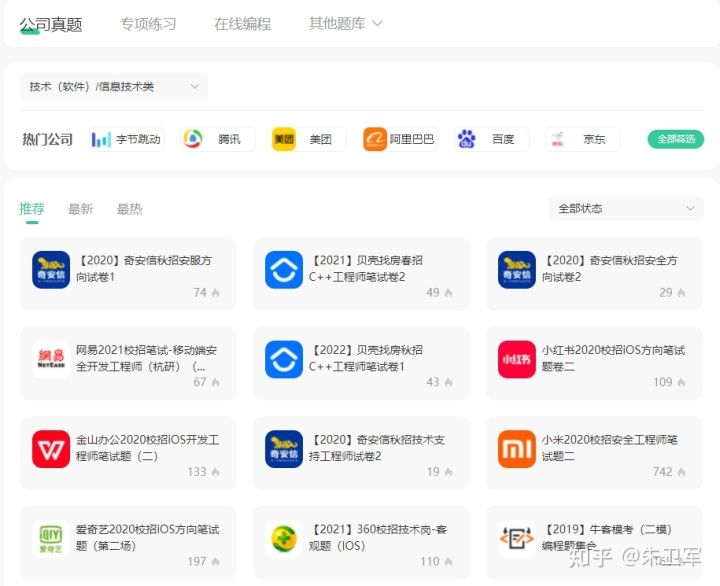Open the 全部状态 status dropdown
The height and width of the screenshot is (586, 720).
(626, 208)
